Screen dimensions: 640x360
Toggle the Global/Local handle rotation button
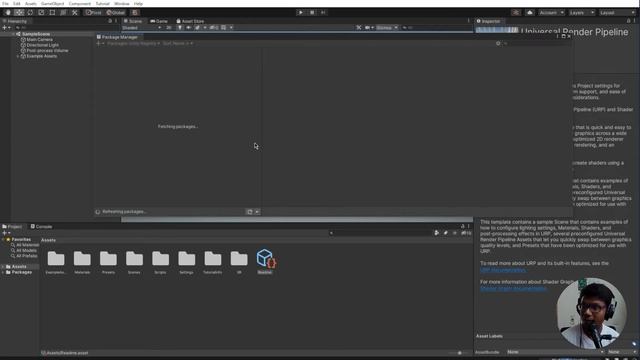[116, 13]
